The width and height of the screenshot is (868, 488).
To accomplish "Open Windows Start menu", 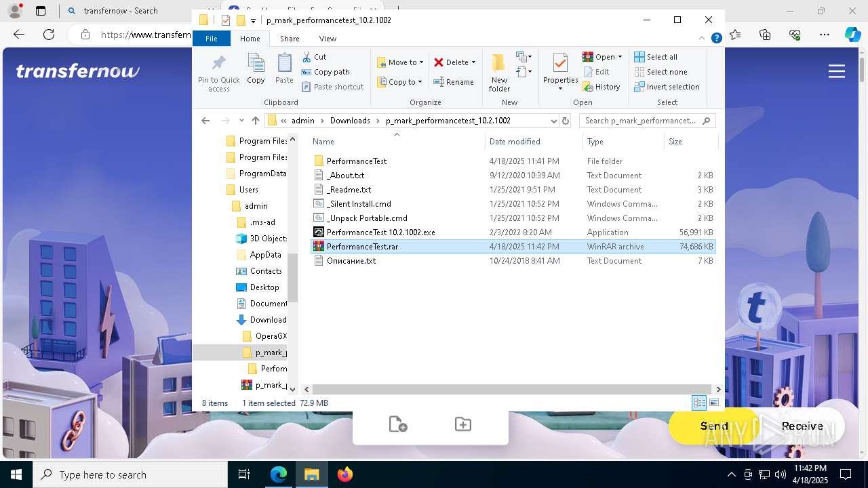I will coord(16,474).
